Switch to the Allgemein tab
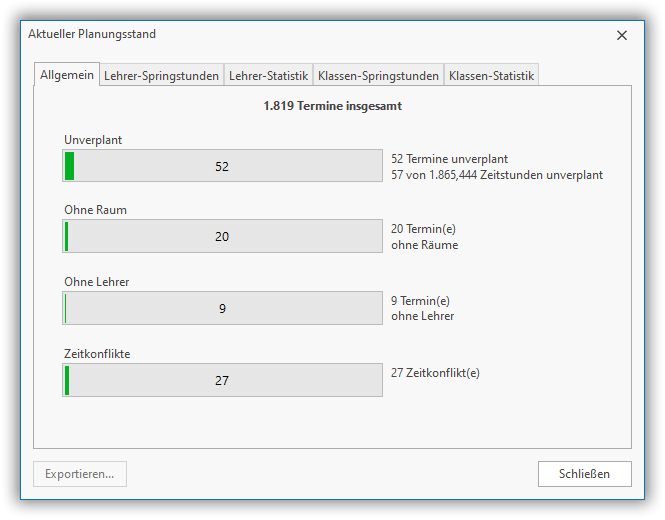The image size is (665, 520). [x=67, y=75]
